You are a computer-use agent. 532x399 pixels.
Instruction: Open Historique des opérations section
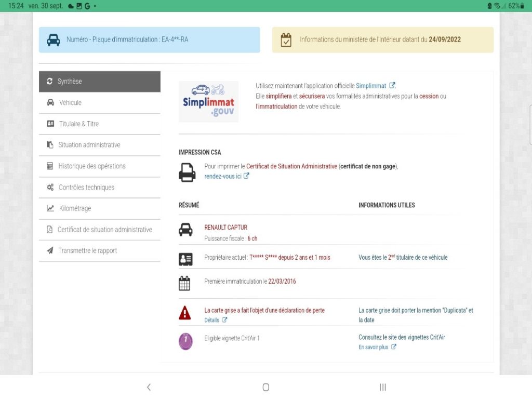click(100, 166)
